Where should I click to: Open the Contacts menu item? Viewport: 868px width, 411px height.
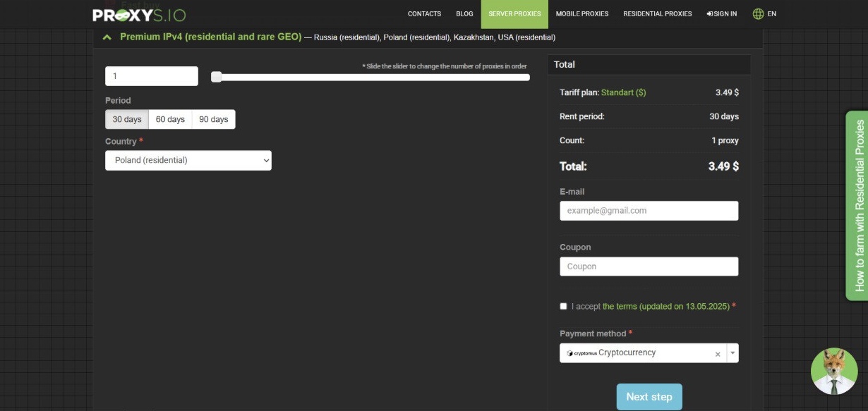(424, 13)
